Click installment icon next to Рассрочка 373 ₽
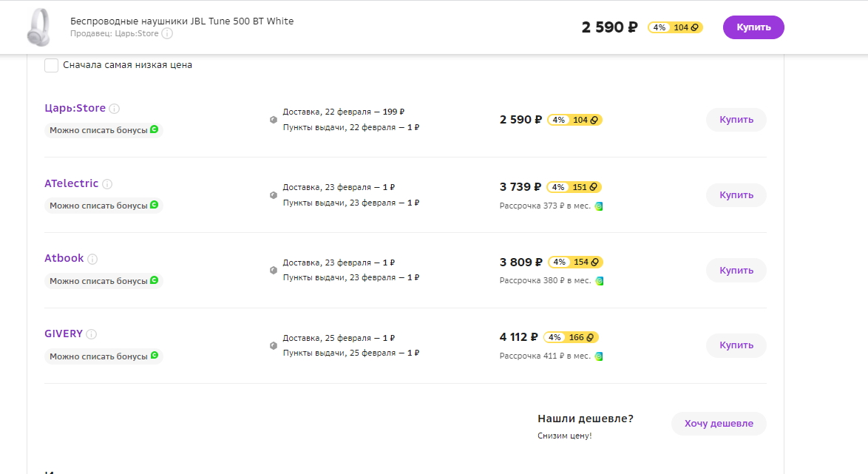This screenshot has width=868, height=474. pyautogui.click(x=599, y=206)
